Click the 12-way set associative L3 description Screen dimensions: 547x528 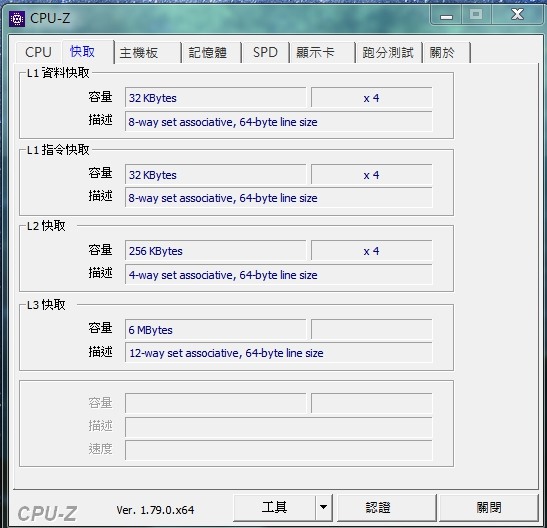coord(278,353)
